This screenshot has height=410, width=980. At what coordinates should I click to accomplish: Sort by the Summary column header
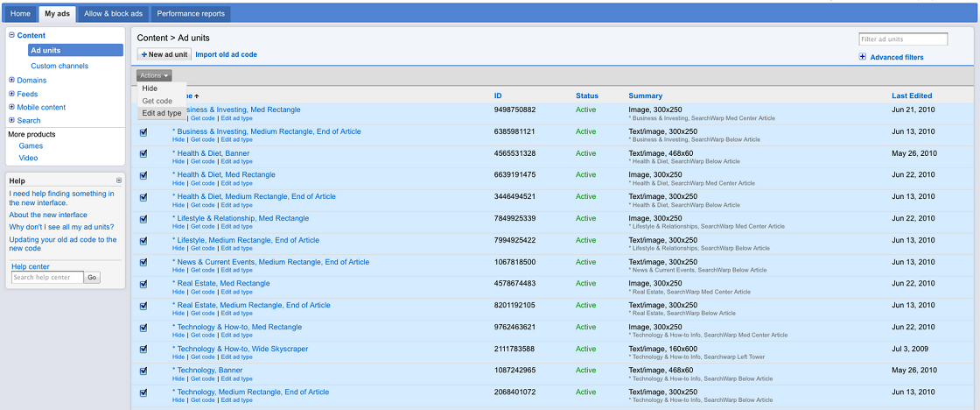coord(646,95)
